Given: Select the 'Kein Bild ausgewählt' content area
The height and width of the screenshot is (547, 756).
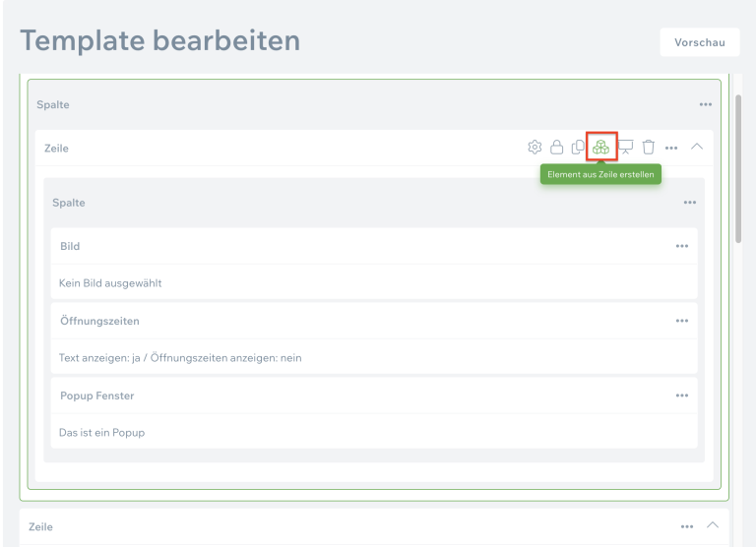Looking at the screenshot, I should pyautogui.click(x=110, y=283).
